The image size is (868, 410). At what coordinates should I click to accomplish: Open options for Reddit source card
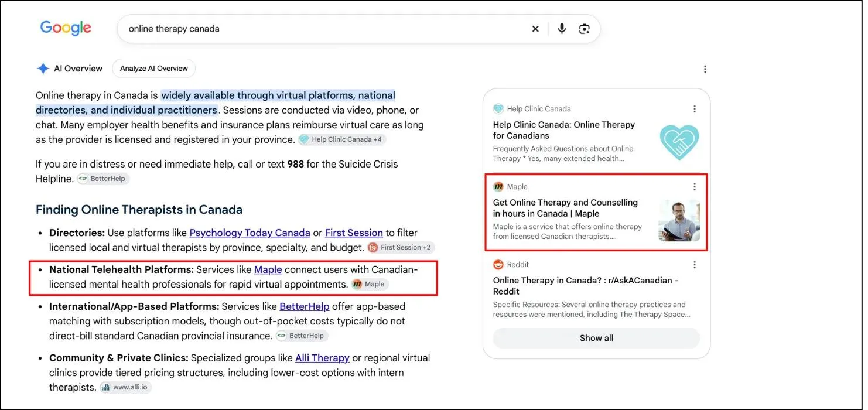coord(695,265)
